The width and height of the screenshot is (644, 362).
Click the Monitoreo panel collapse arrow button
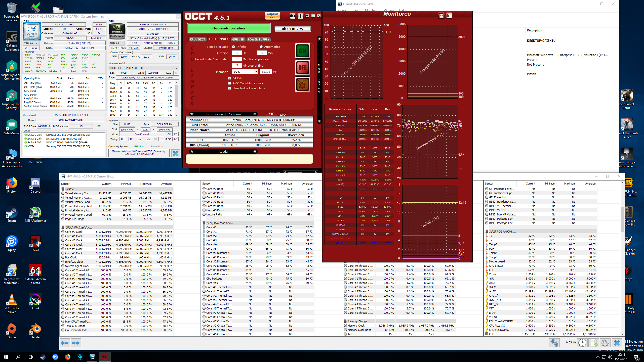[319, 121]
